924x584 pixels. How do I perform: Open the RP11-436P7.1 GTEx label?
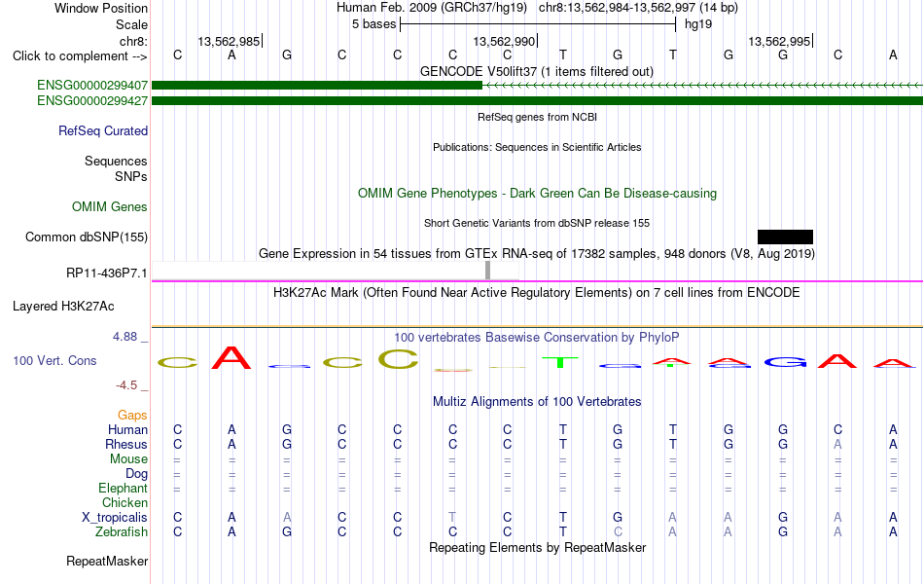point(106,274)
